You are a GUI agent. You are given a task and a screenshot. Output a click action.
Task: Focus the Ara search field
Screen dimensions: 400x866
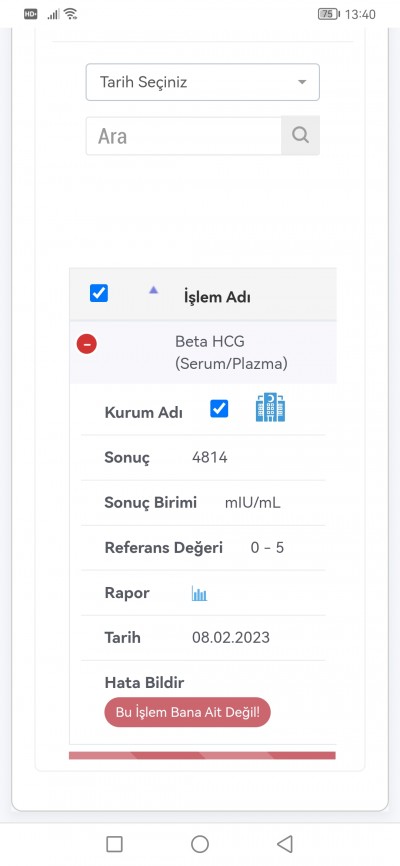pyautogui.click(x=183, y=136)
